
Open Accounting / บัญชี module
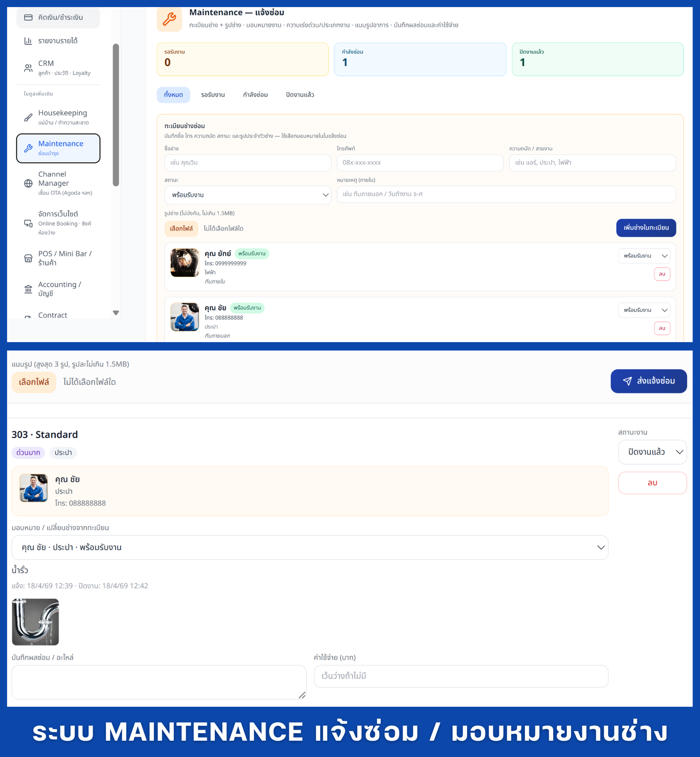(x=58, y=289)
